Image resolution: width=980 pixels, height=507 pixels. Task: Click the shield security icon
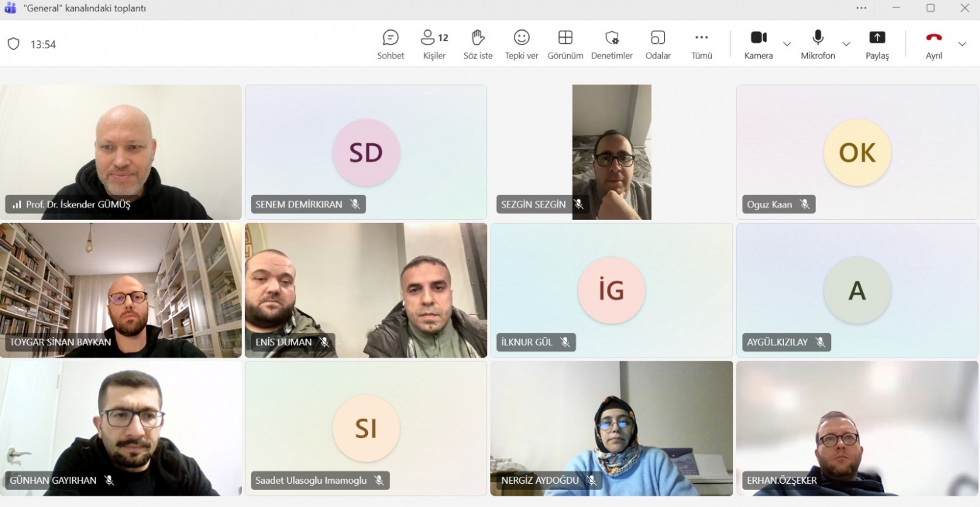click(13, 44)
